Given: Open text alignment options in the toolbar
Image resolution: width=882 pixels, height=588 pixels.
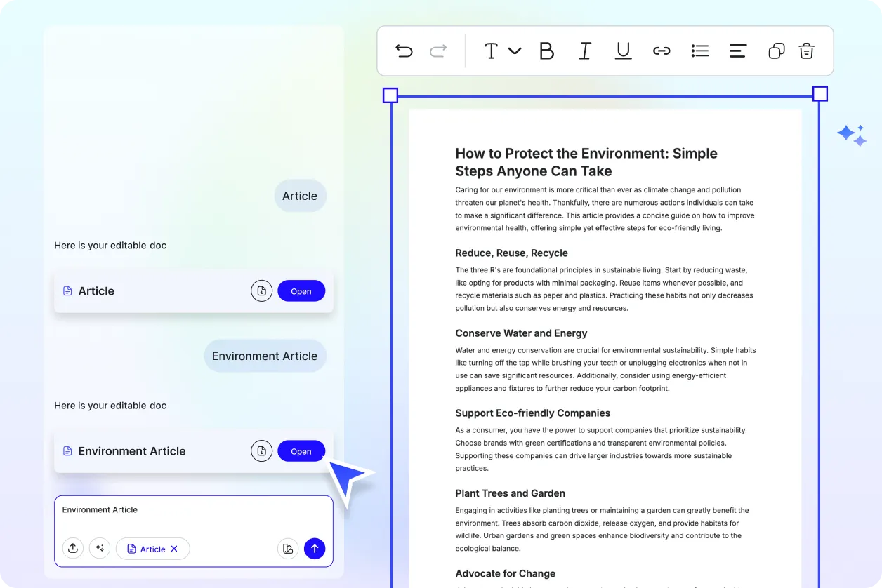Looking at the screenshot, I should pos(737,50).
